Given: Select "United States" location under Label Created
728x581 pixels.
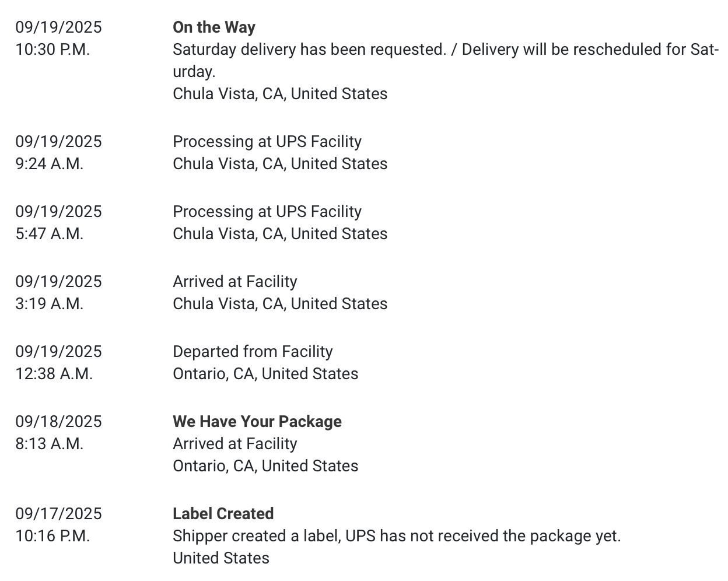Looking at the screenshot, I should 220,558.
